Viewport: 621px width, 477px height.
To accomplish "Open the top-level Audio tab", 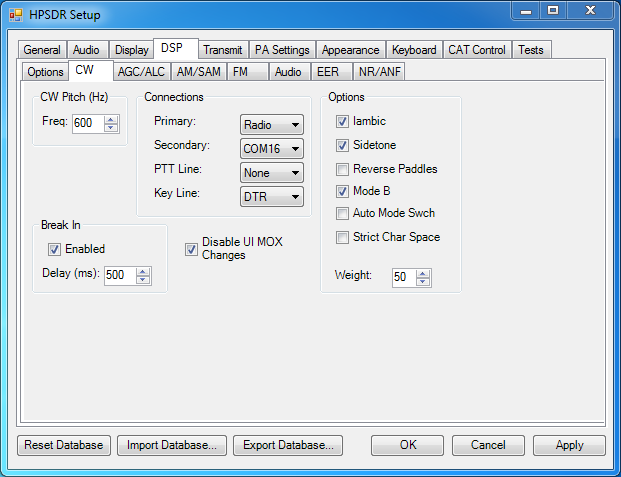I will [x=86, y=50].
